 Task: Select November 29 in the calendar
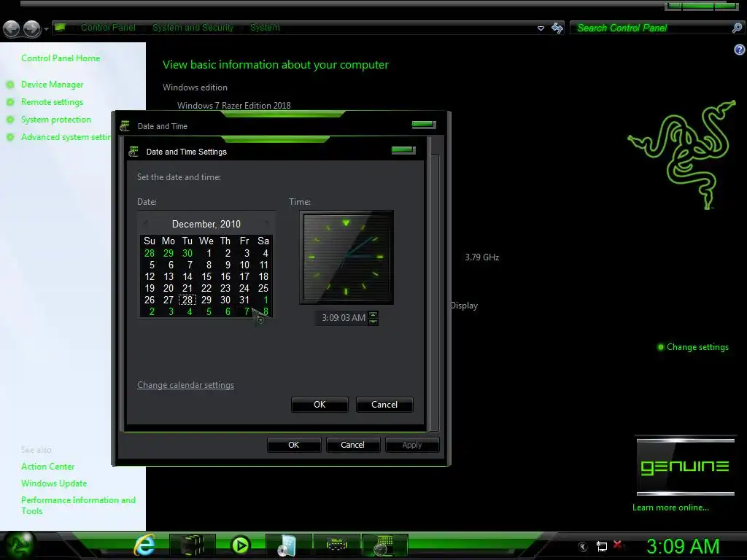coord(169,253)
